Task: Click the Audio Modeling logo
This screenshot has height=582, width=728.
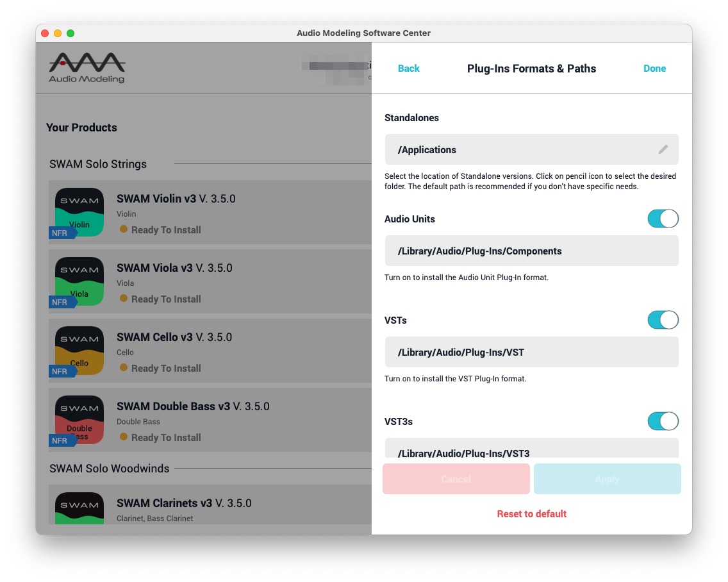Action: (x=87, y=68)
